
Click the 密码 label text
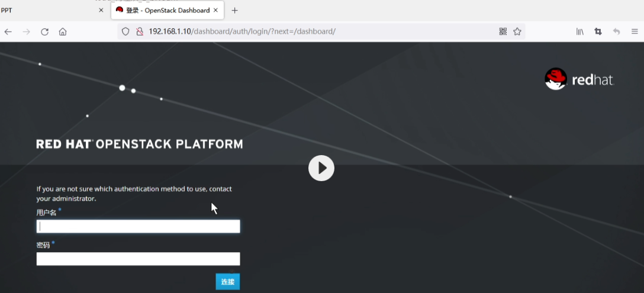tap(43, 245)
